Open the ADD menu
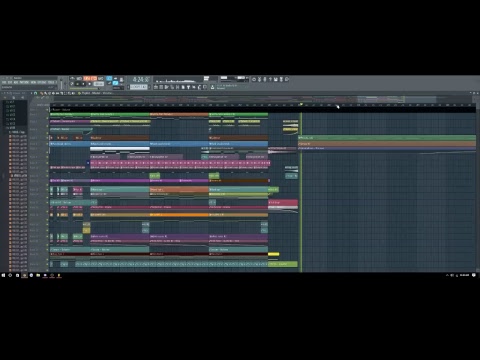480x360 pixels. [16, 82]
